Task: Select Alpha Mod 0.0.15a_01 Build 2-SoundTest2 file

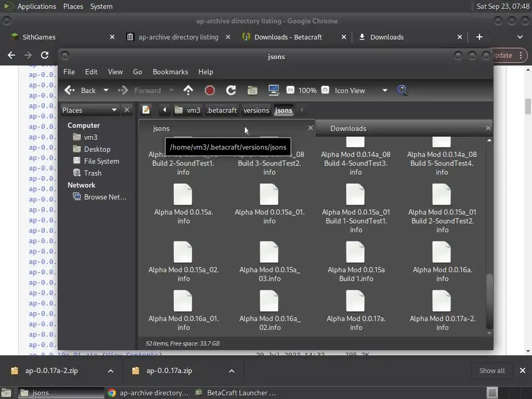Action: pyautogui.click(x=442, y=208)
